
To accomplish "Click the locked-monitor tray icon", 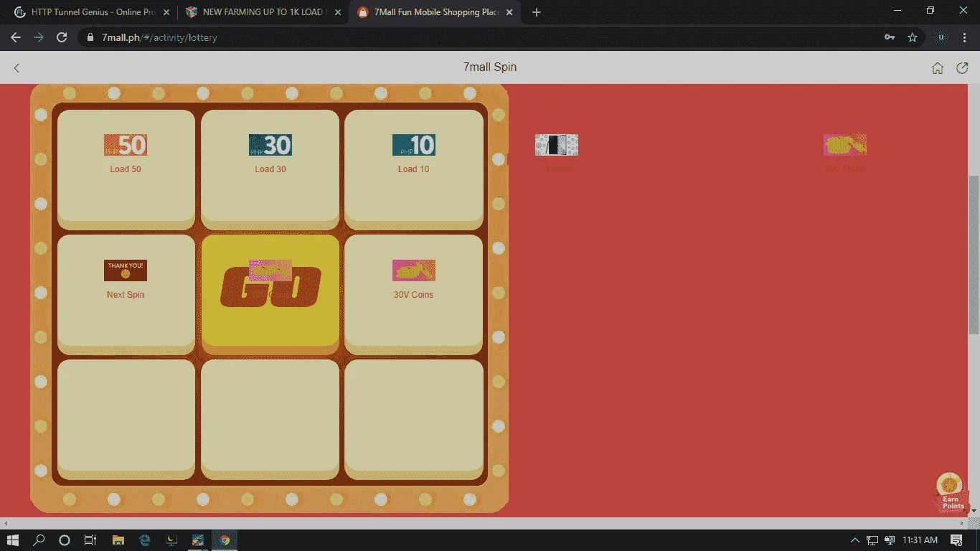I will click(x=890, y=540).
